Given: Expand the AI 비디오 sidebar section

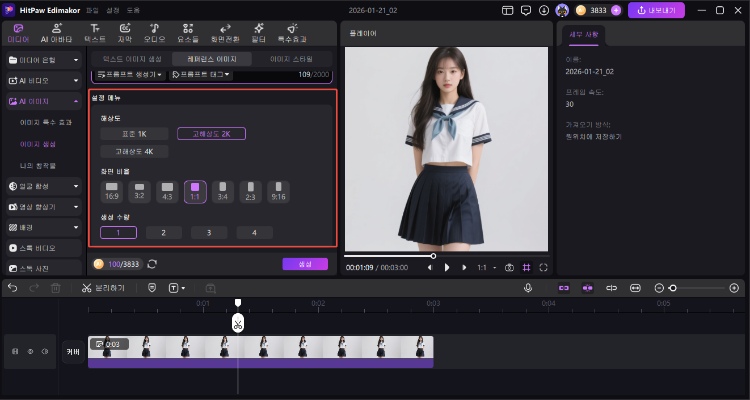Looking at the screenshot, I should click(x=44, y=81).
